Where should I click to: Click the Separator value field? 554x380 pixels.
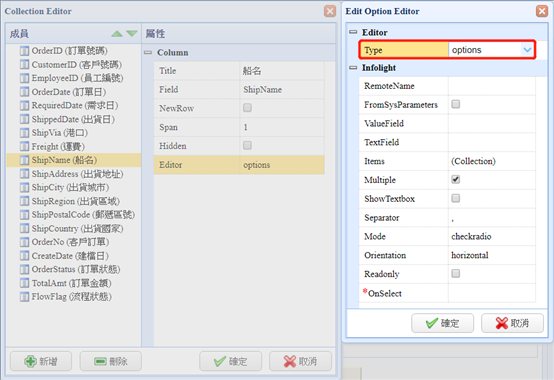(x=492, y=218)
